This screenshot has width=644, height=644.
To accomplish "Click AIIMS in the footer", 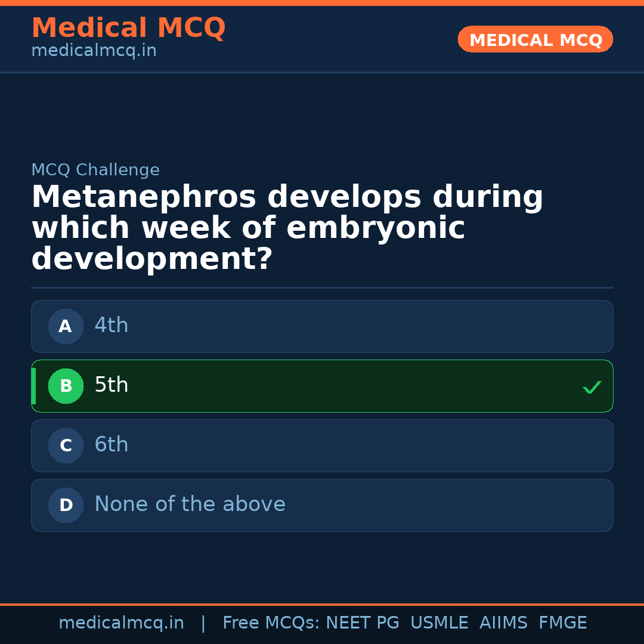I will tap(503, 623).
